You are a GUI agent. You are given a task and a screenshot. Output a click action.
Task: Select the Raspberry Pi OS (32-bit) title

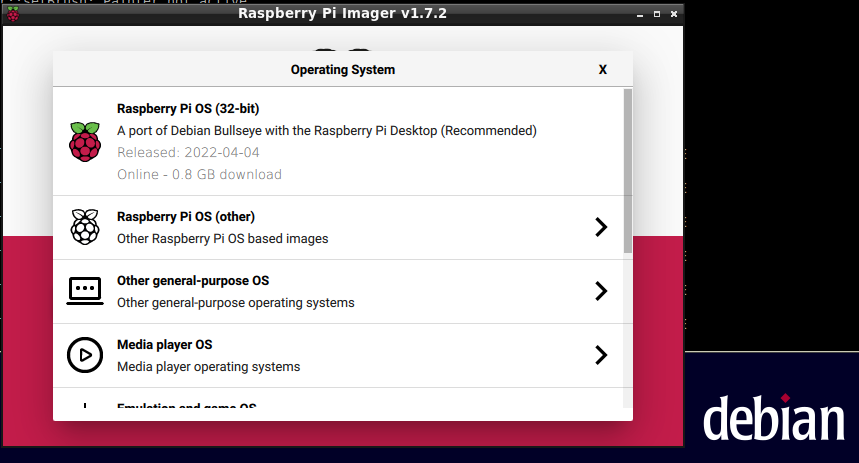click(x=188, y=109)
